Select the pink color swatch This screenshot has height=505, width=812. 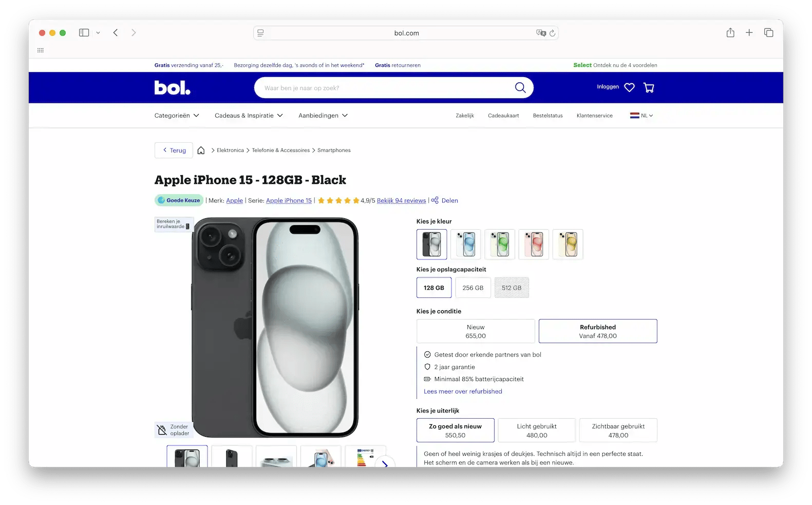tap(534, 244)
